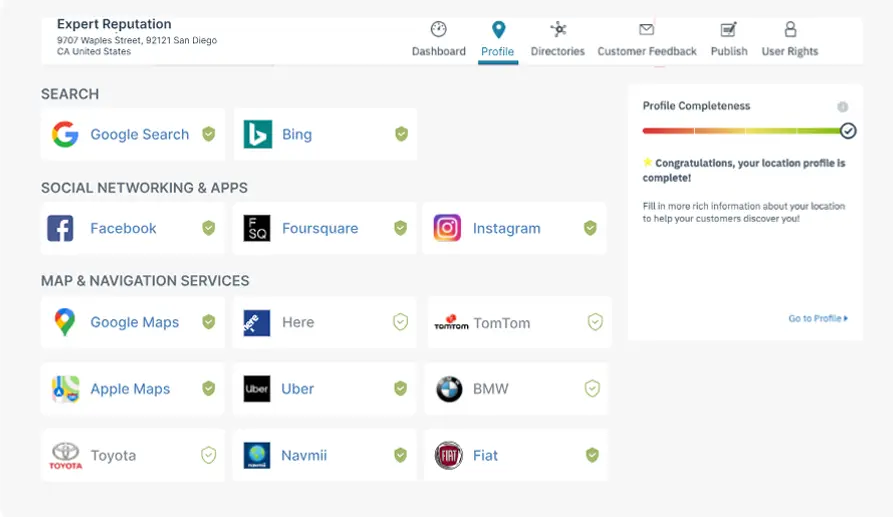
Task: Go to the User Rights tab
Action: [x=790, y=40]
